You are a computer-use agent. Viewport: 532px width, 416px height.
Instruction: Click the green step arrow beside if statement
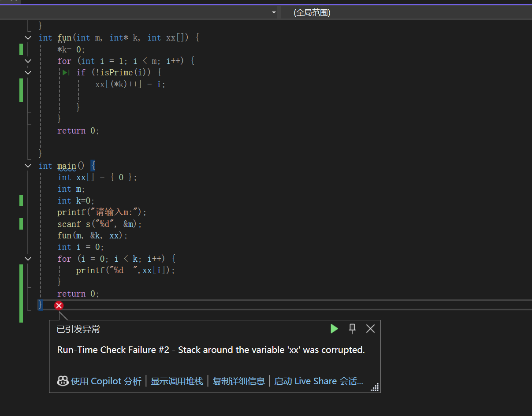coord(66,72)
